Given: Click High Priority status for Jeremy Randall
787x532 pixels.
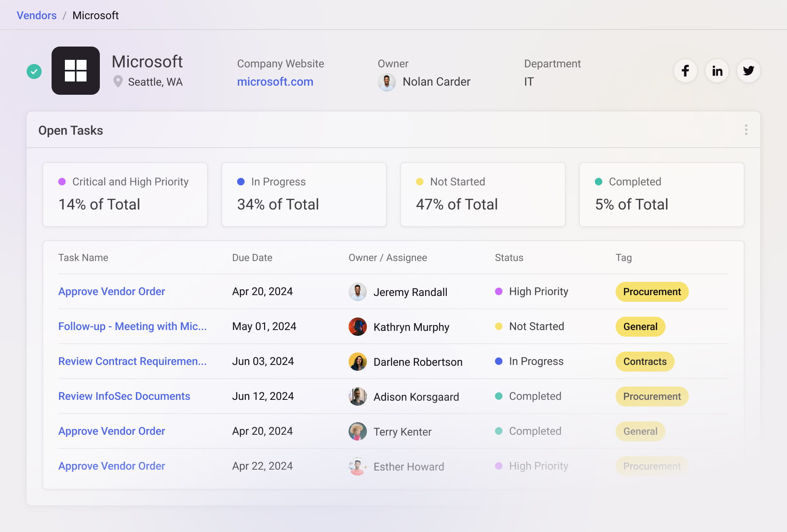Looking at the screenshot, I should [x=532, y=291].
